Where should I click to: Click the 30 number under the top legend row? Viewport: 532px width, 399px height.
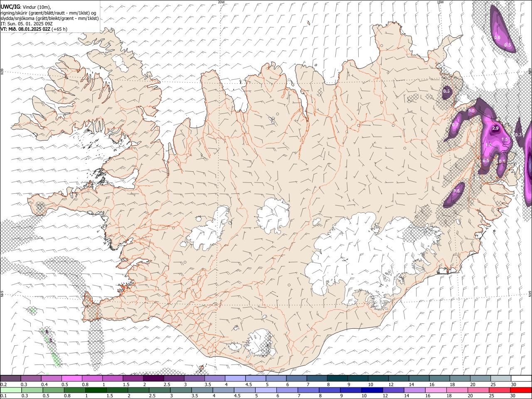click(514, 384)
